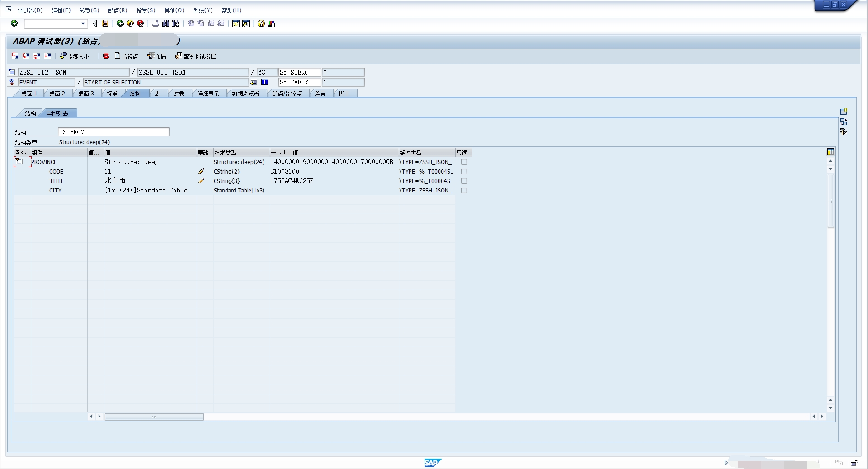Collapse the PROVINCE structure node icon
The height and width of the screenshot is (469, 868).
pos(19,161)
